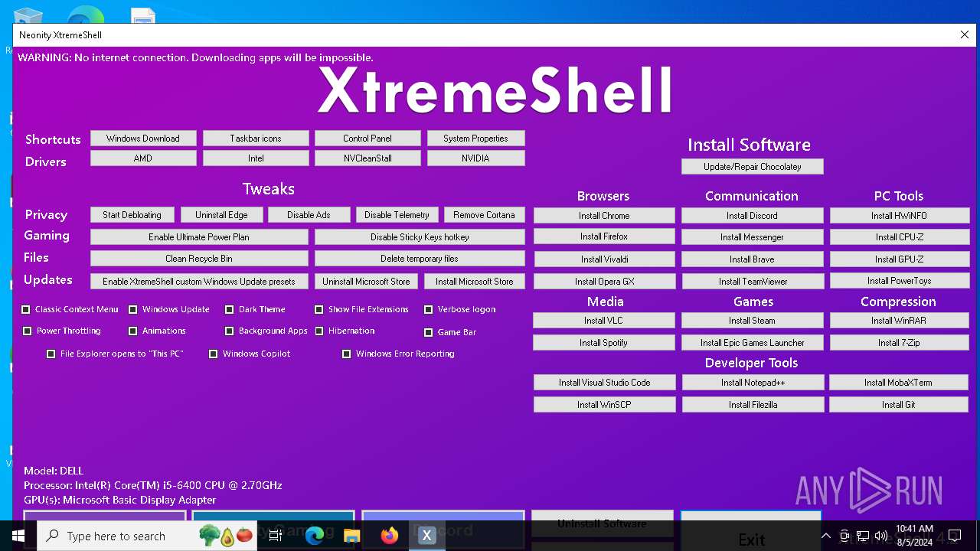
Task: Toggle Windows Error Reporting checkbox
Action: (x=347, y=354)
